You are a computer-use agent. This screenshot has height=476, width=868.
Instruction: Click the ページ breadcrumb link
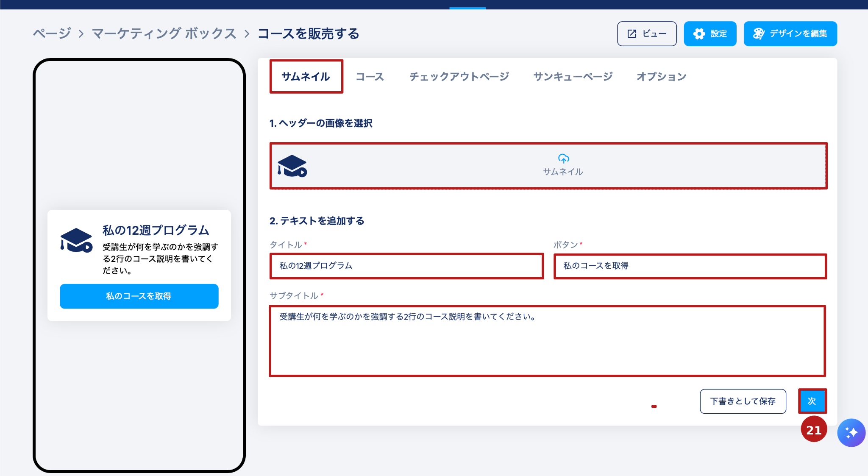click(x=52, y=33)
